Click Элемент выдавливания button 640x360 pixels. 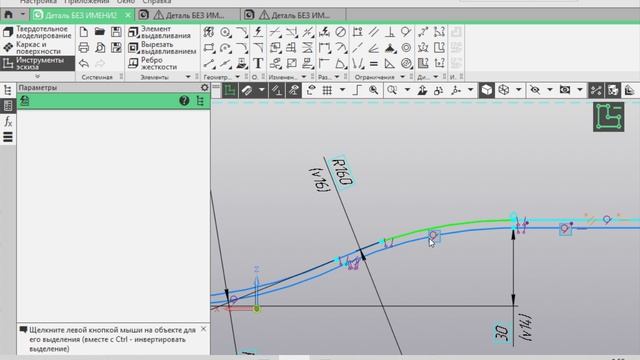(160, 32)
